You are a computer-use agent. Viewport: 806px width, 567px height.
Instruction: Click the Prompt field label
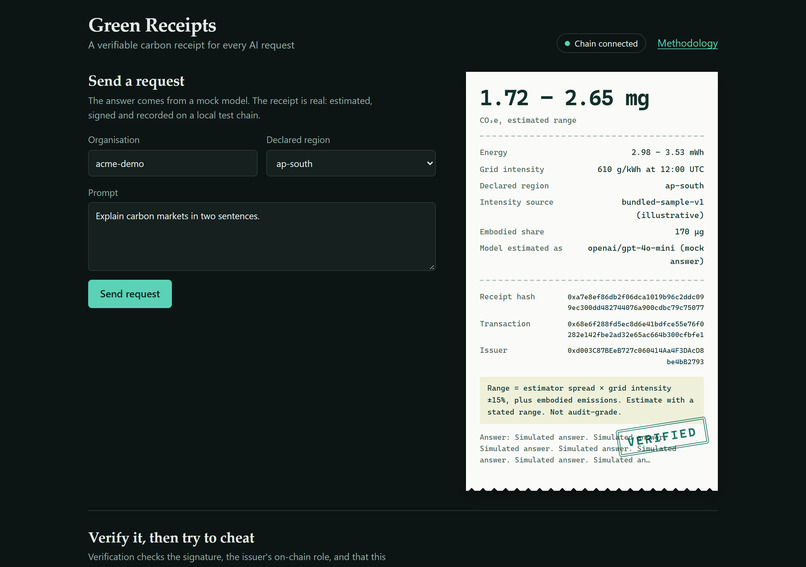103,193
